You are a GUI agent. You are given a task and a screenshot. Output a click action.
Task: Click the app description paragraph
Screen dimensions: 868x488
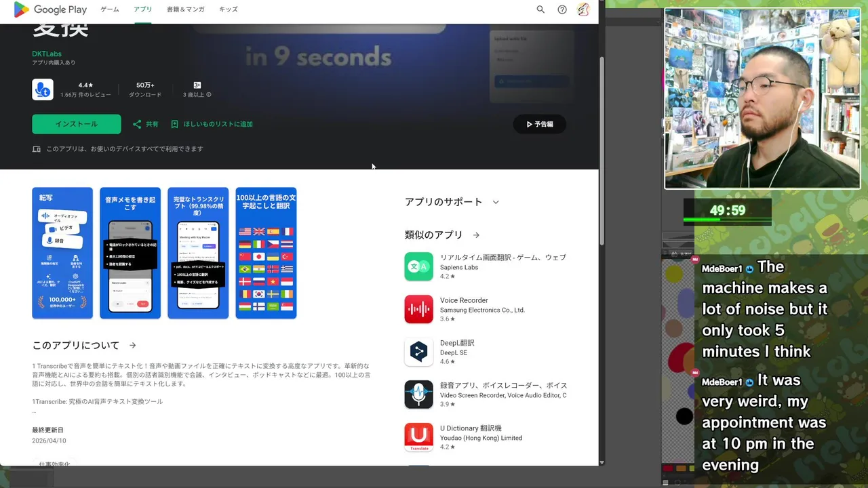click(201, 375)
